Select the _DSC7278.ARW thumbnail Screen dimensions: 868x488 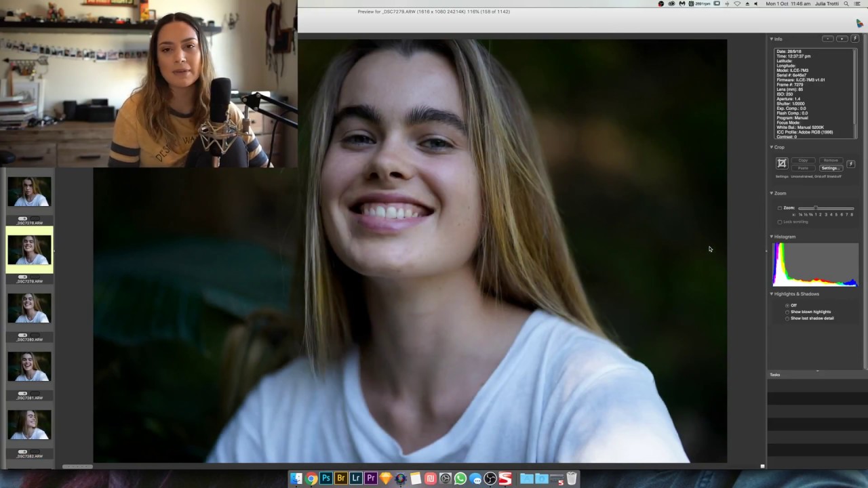click(x=29, y=192)
